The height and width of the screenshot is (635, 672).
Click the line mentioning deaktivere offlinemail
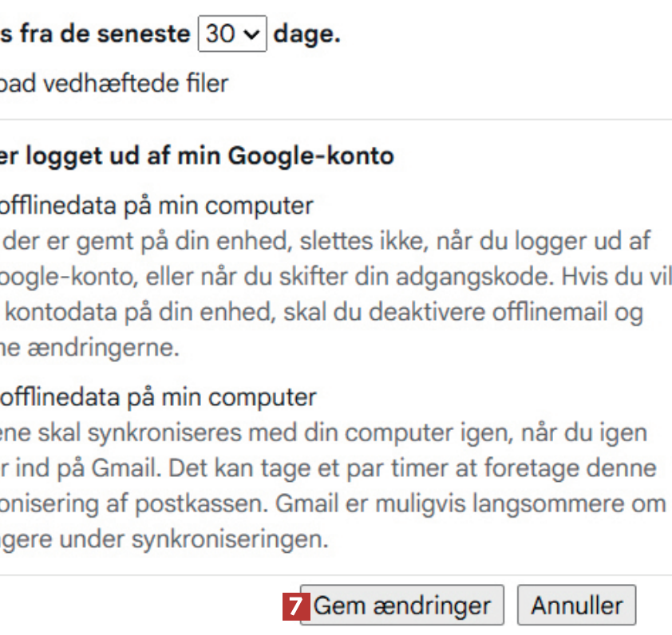coord(319,312)
